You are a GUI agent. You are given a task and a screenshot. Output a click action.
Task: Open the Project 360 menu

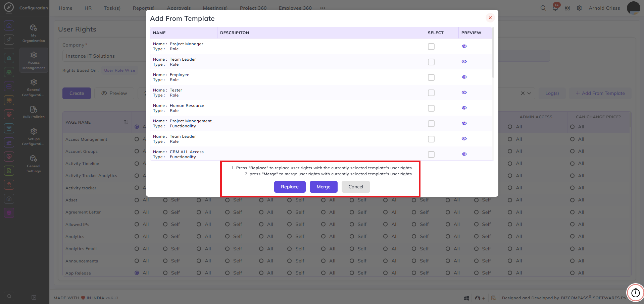tap(253, 8)
